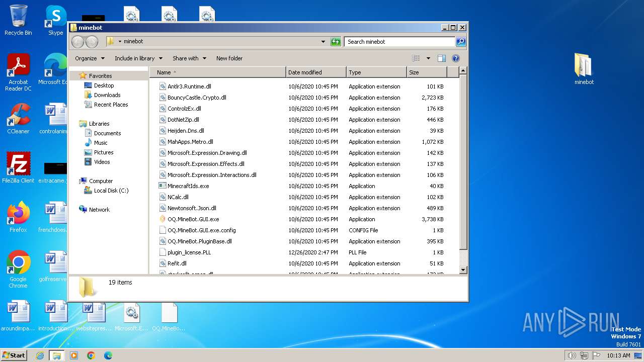The width and height of the screenshot is (644, 362).
Task: Click the Start button
Action: (x=14, y=355)
